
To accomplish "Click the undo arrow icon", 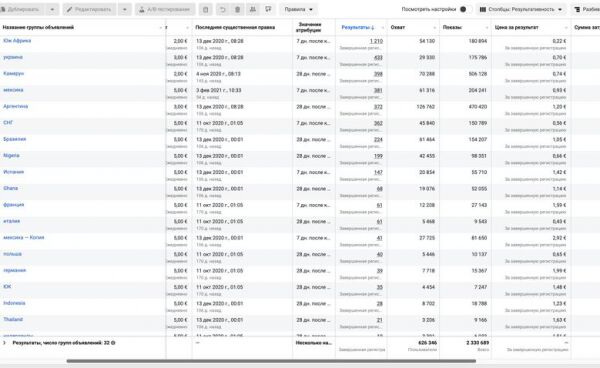I will [x=222, y=9].
